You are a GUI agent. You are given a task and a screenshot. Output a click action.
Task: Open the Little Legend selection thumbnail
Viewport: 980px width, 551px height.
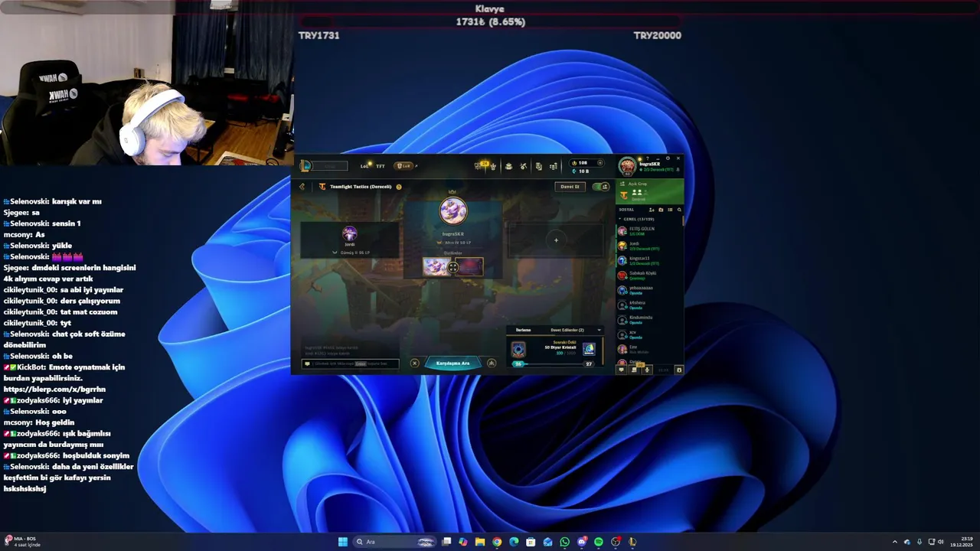436,266
